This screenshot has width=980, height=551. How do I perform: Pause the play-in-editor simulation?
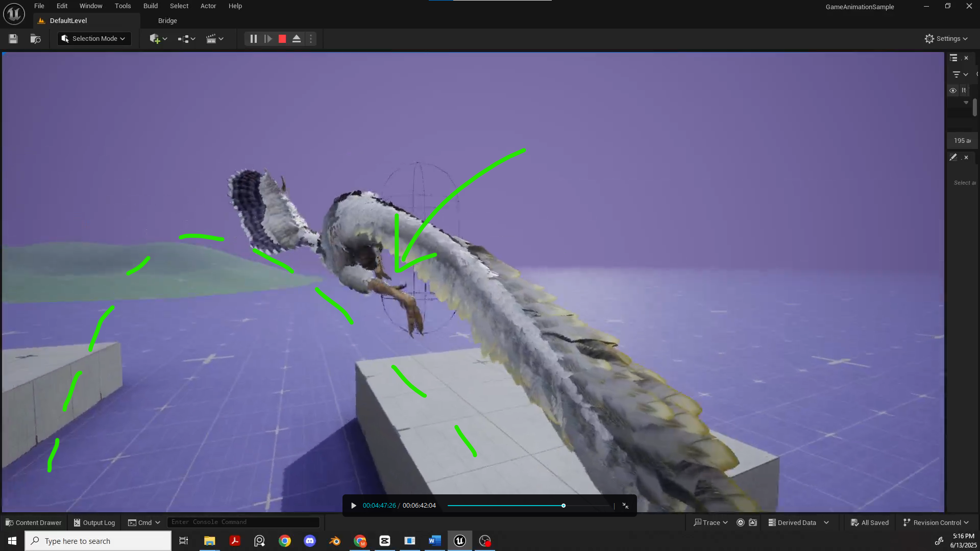pos(253,39)
